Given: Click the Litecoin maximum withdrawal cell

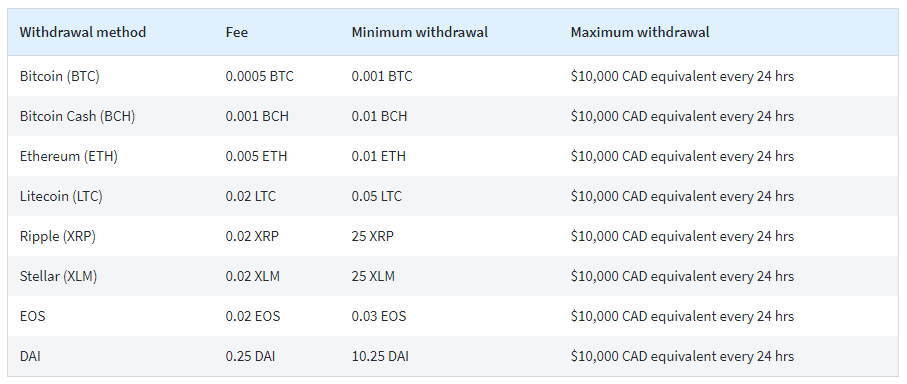Looking at the screenshot, I should tap(682, 197).
